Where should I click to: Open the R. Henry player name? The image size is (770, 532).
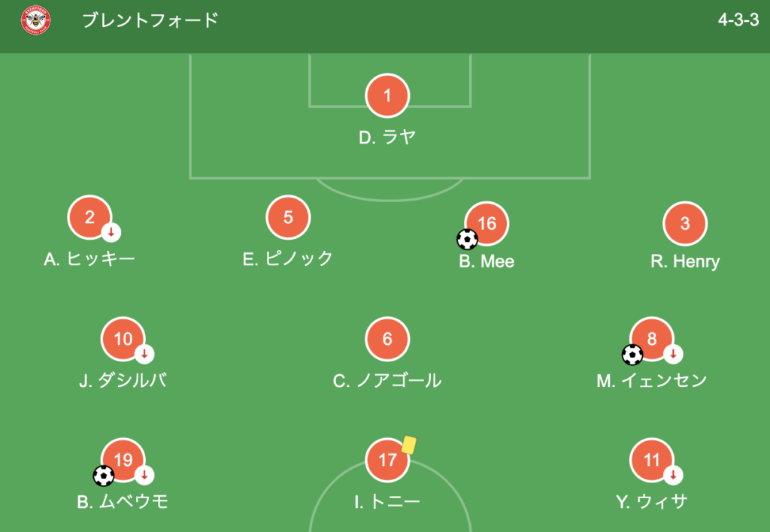coord(685,261)
